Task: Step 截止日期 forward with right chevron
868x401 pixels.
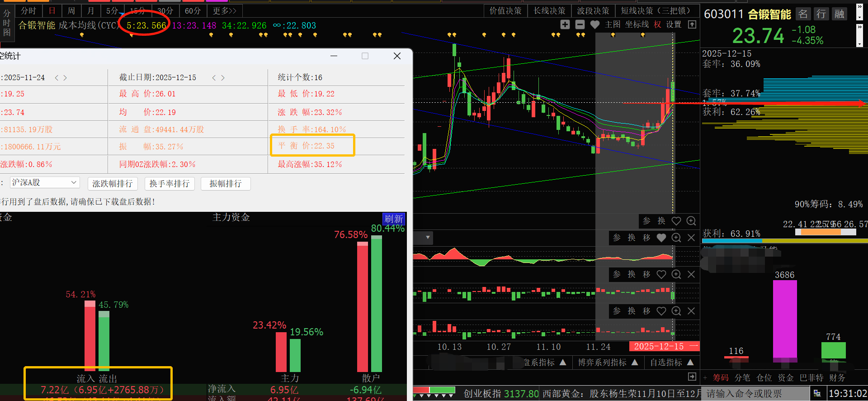Action: tap(222, 78)
